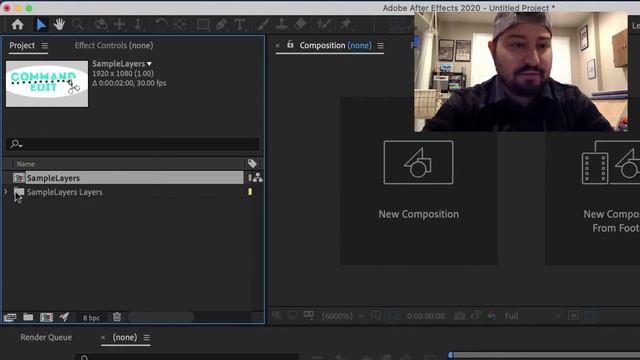
Task: Click the timeline navigator bar start handle
Action: click(x=451, y=355)
